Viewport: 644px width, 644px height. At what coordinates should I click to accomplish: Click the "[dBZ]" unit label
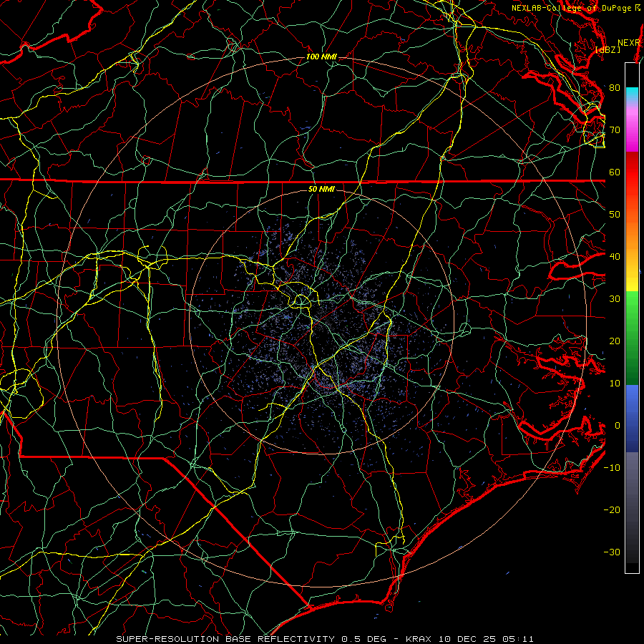point(608,50)
